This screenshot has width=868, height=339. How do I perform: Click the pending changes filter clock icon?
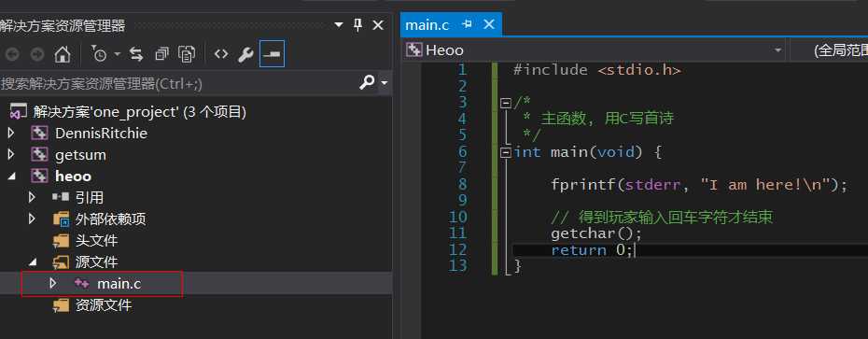click(99, 54)
